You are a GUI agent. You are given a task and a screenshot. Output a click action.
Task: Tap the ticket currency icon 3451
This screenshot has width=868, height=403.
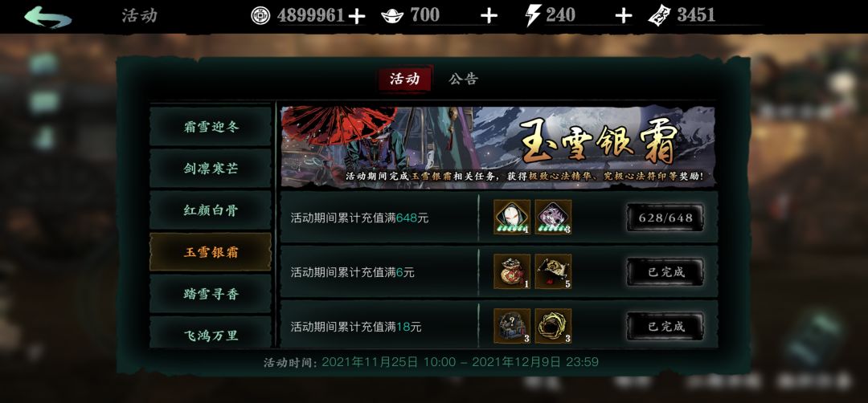pos(659,15)
